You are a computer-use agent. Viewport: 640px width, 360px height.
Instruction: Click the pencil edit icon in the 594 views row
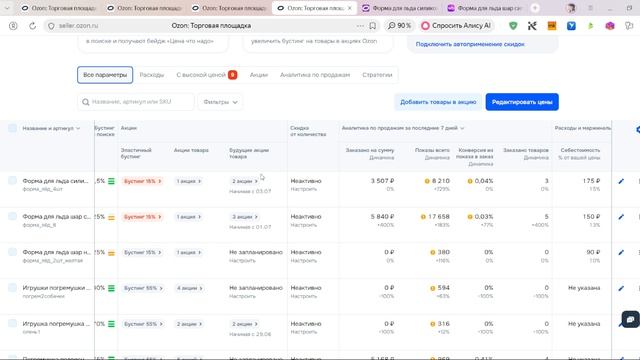pos(621,288)
